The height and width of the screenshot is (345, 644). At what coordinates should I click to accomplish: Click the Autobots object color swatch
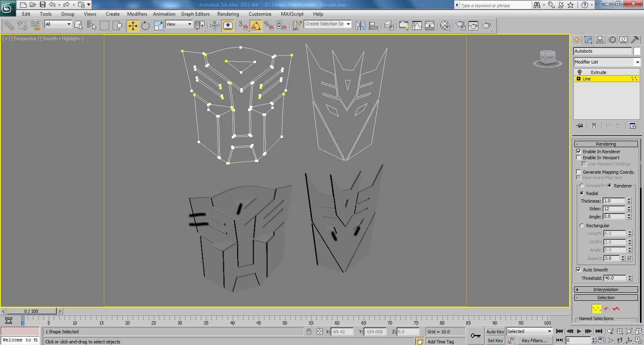click(637, 51)
